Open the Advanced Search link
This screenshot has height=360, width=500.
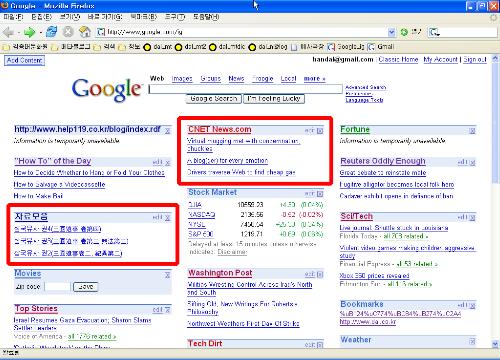tap(366, 87)
